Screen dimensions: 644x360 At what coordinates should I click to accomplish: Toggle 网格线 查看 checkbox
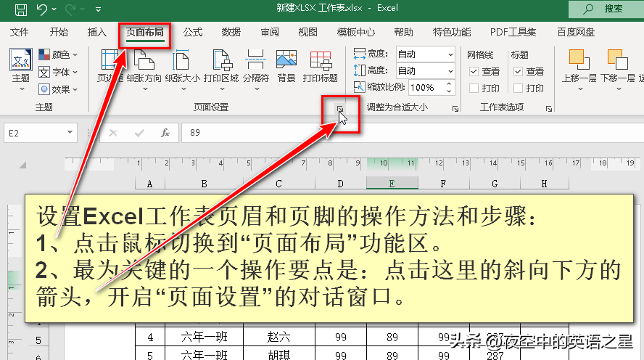[x=474, y=72]
